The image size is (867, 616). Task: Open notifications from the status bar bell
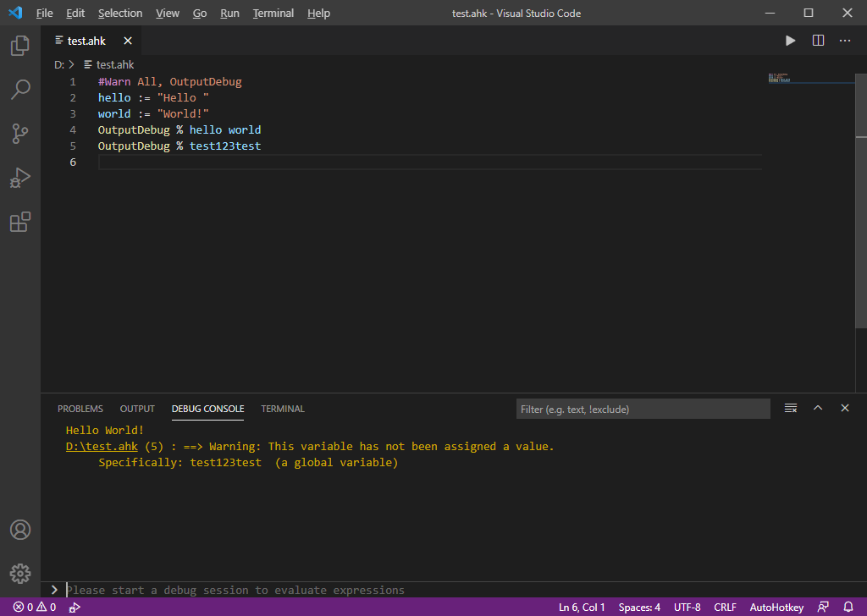tap(850, 607)
